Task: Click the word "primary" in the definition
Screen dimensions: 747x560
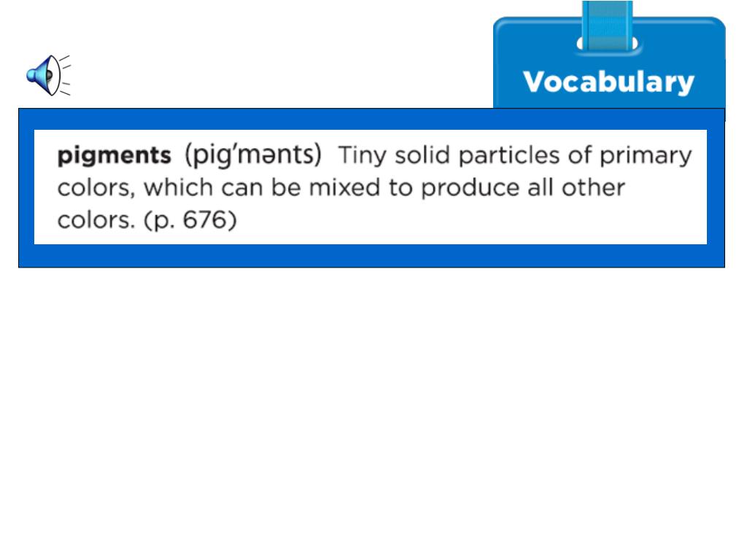Action: 646,156
